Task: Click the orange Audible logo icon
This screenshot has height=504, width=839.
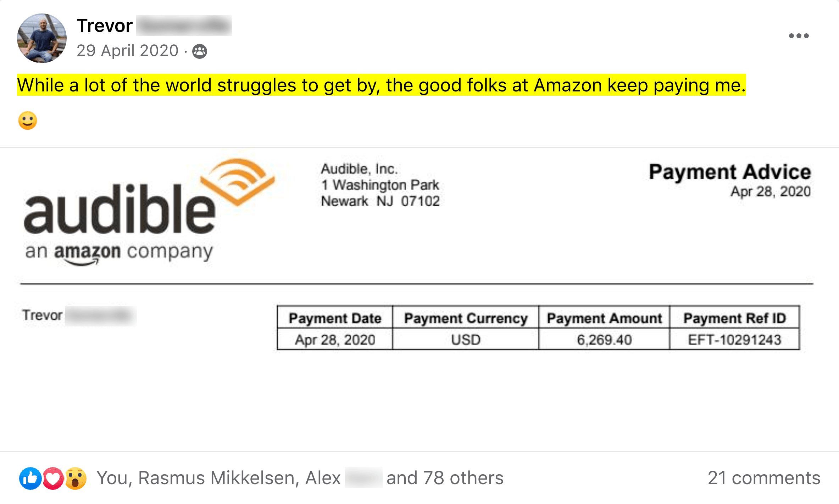Action: (238, 181)
